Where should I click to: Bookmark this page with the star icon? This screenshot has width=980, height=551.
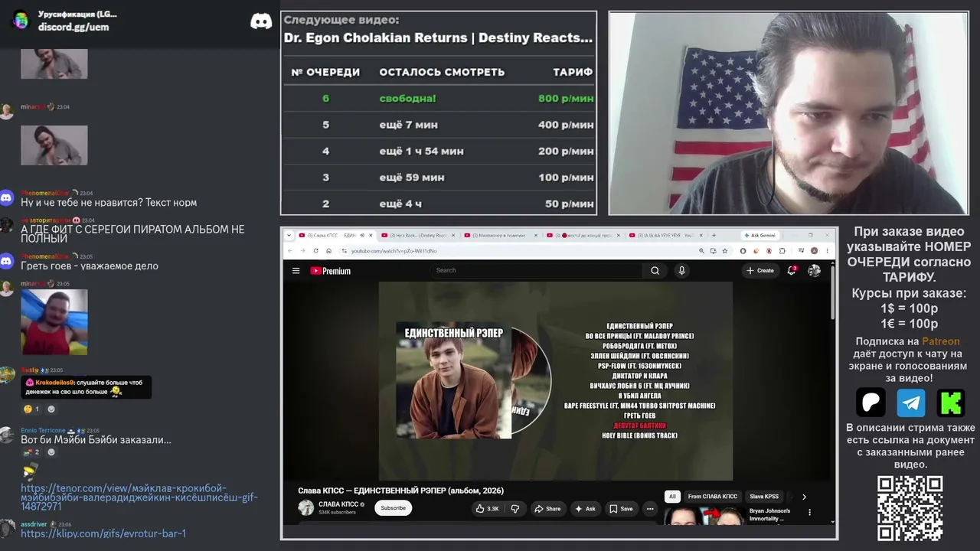pos(724,250)
